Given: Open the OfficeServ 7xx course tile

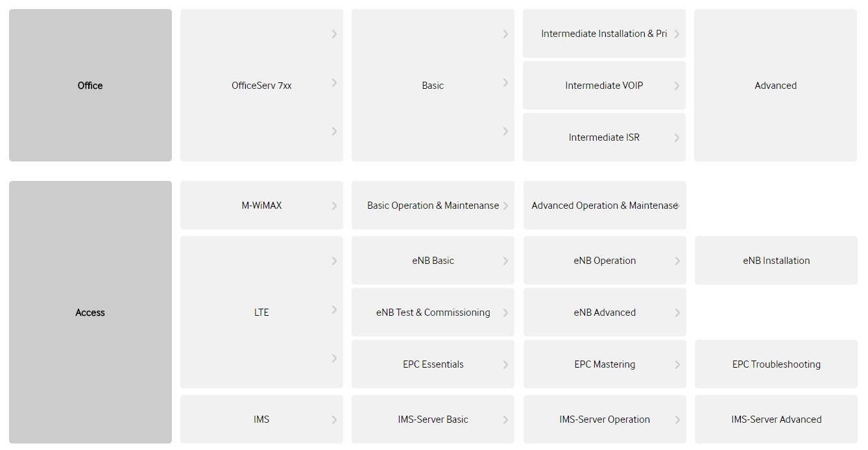Looking at the screenshot, I should [x=261, y=85].
